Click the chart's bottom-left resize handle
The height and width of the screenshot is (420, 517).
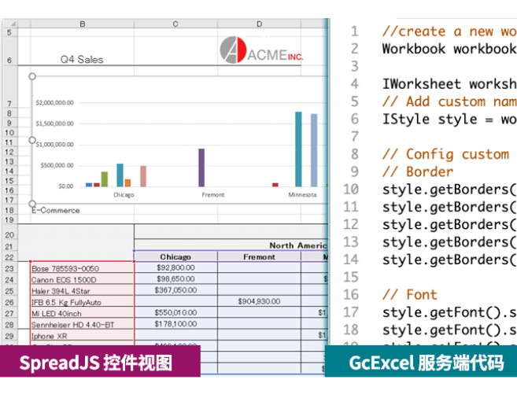click(x=32, y=204)
